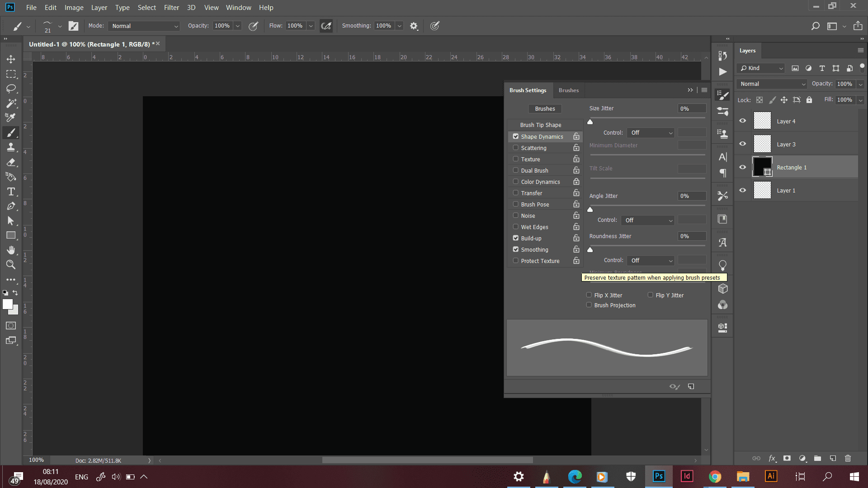Select the Horizontal Type tool

(x=11, y=192)
